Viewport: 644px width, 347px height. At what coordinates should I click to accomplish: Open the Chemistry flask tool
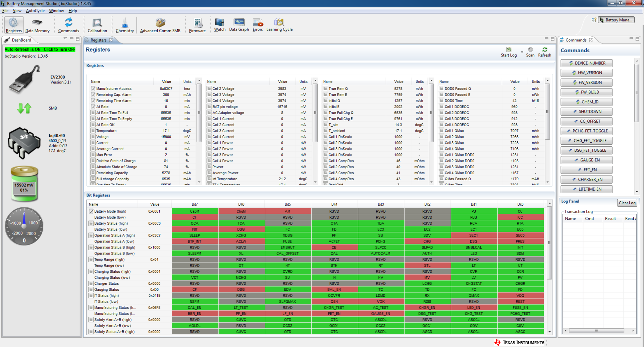click(x=125, y=25)
